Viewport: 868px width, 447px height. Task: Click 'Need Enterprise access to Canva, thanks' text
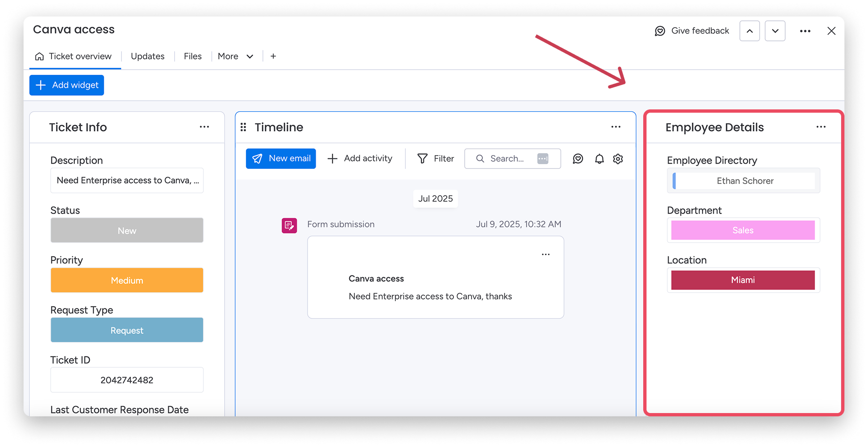coord(430,297)
